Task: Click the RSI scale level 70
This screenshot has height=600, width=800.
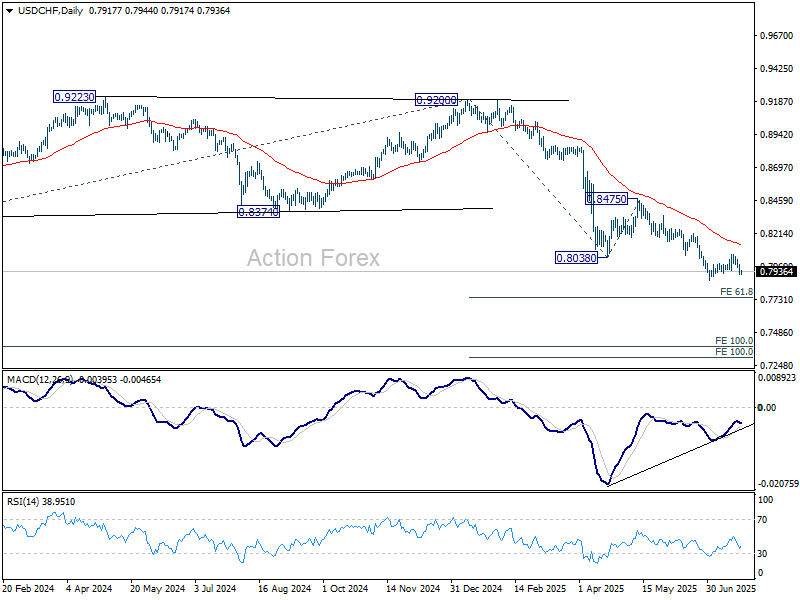Action: point(763,520)
